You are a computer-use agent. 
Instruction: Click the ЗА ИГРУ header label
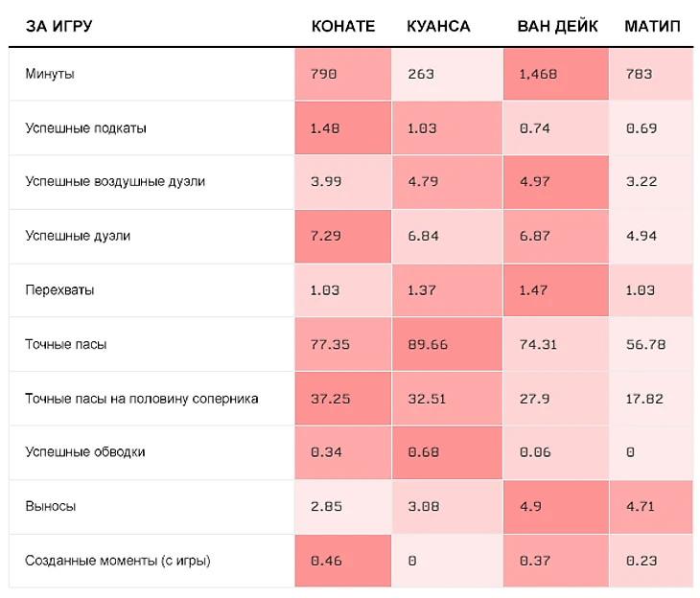coord(58,26)
